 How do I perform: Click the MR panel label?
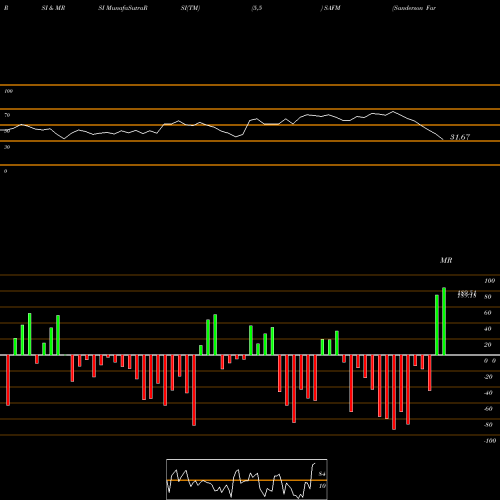446,260
